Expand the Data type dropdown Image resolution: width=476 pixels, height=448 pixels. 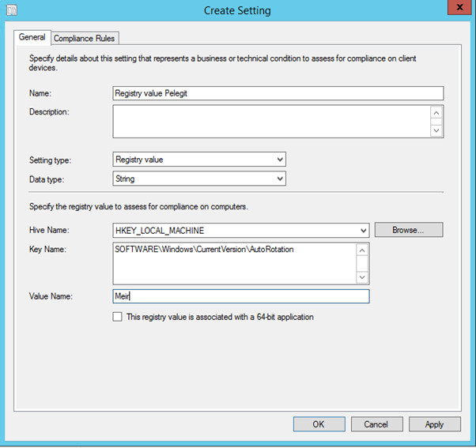(x=199, y=179)
